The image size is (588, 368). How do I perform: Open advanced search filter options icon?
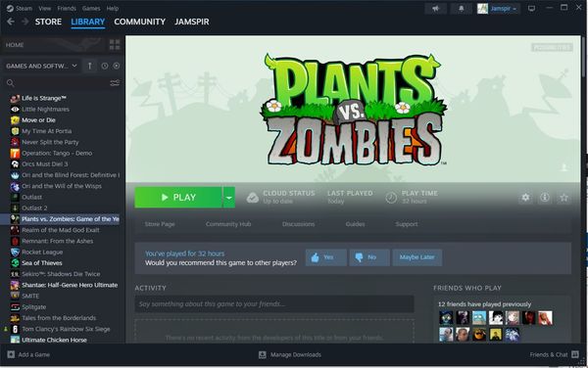pyautogui.click(x=115, y=83)
